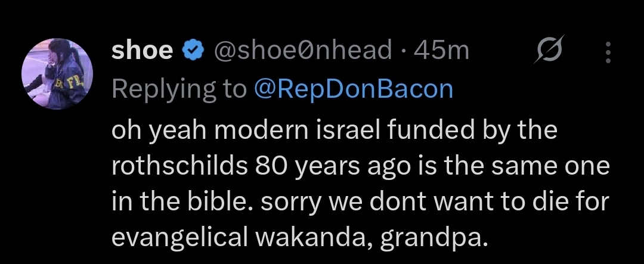Click the "Replying to" label

point(178,88)
